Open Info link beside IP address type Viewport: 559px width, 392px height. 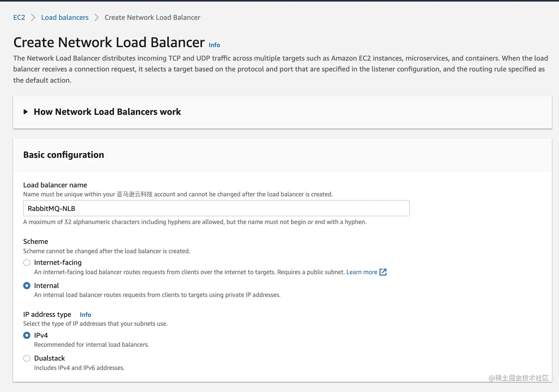pyautogui.click(x=85, y=315)
